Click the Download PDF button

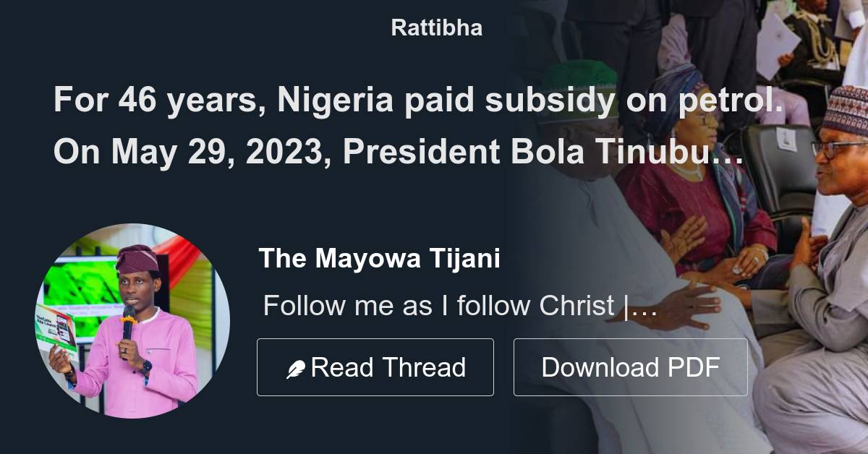[631, 367]
